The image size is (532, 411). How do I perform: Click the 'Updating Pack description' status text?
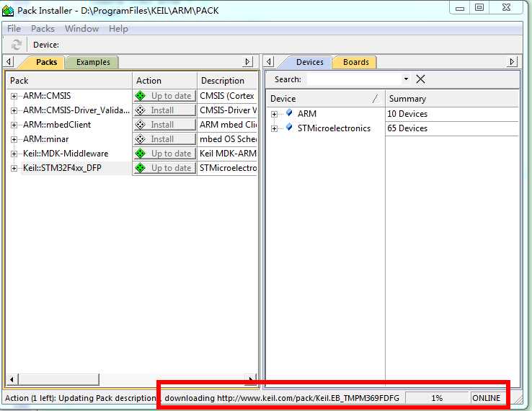tap(107, 398)
